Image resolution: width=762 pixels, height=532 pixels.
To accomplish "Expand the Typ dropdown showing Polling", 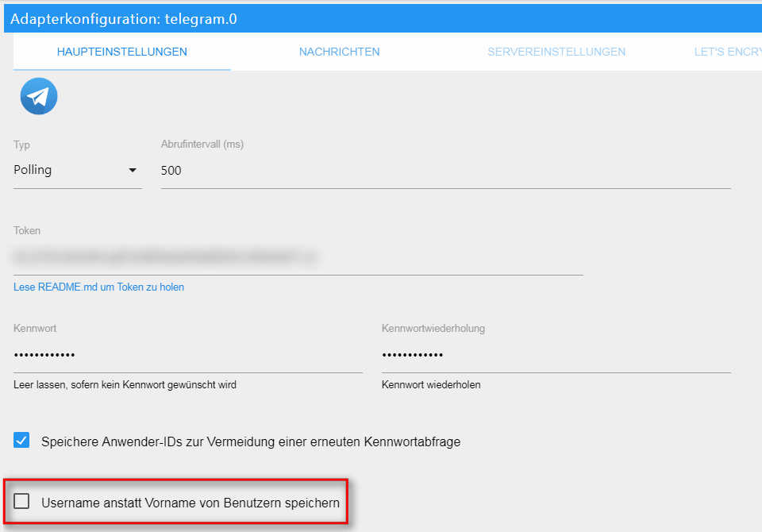I will 78,170.
